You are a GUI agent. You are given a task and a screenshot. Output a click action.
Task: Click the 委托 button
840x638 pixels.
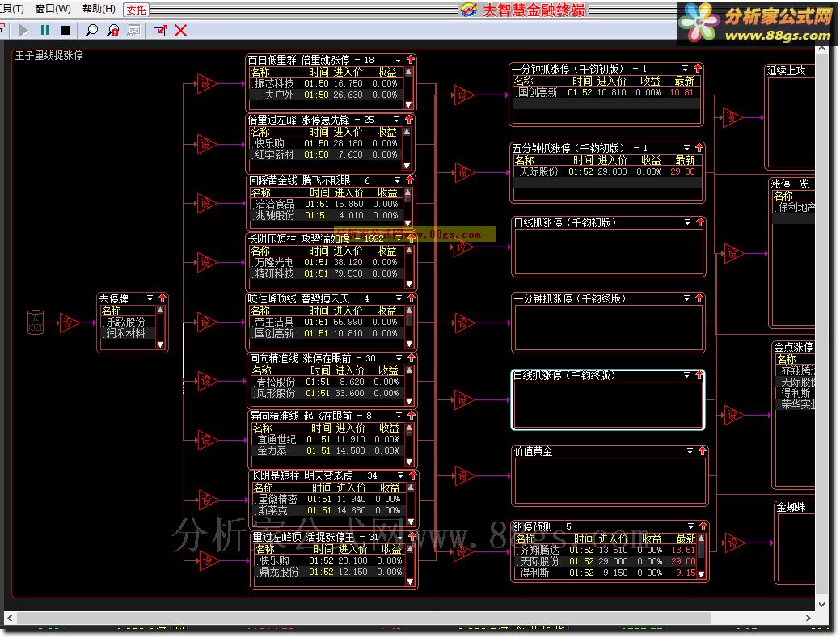[136, 10]
